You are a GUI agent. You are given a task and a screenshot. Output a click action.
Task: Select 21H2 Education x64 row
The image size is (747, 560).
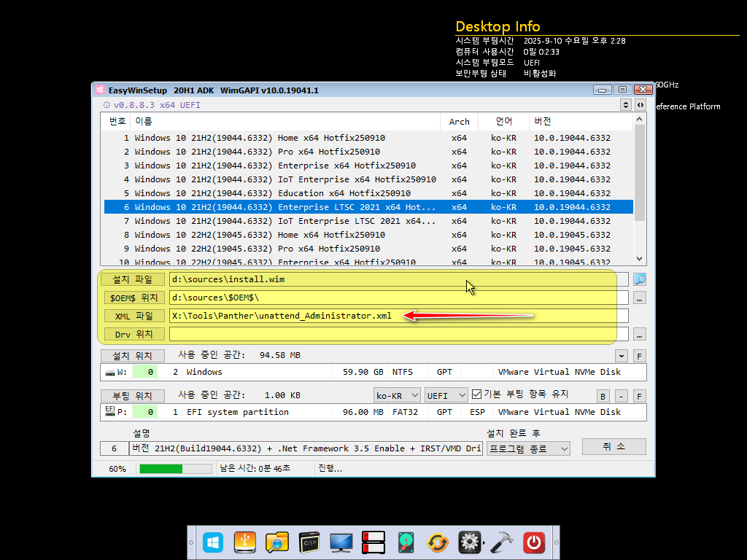368,192
